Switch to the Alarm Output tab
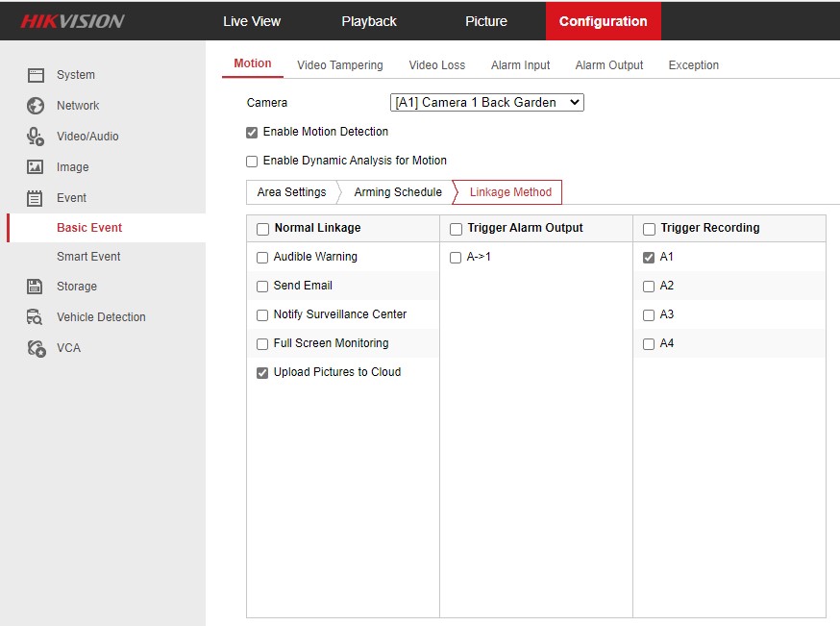This screenshot has height=626, width=840. [x=609, y=65]
